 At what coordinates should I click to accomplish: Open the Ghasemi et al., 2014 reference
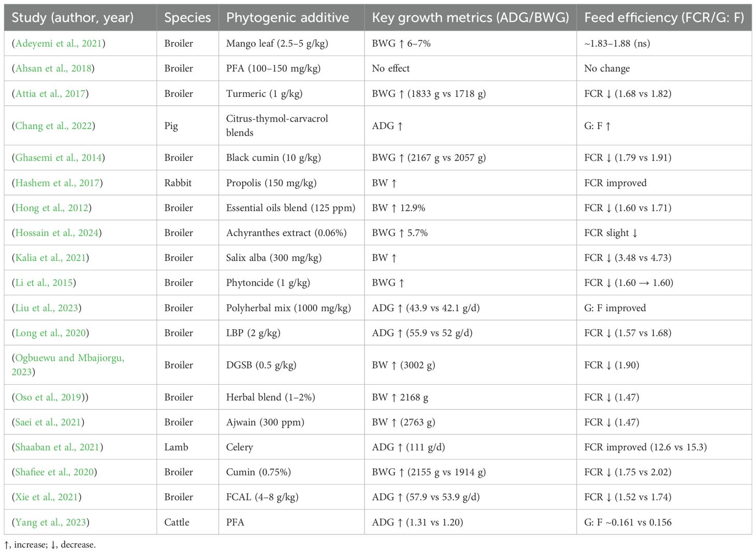click(x=59, y=158)
